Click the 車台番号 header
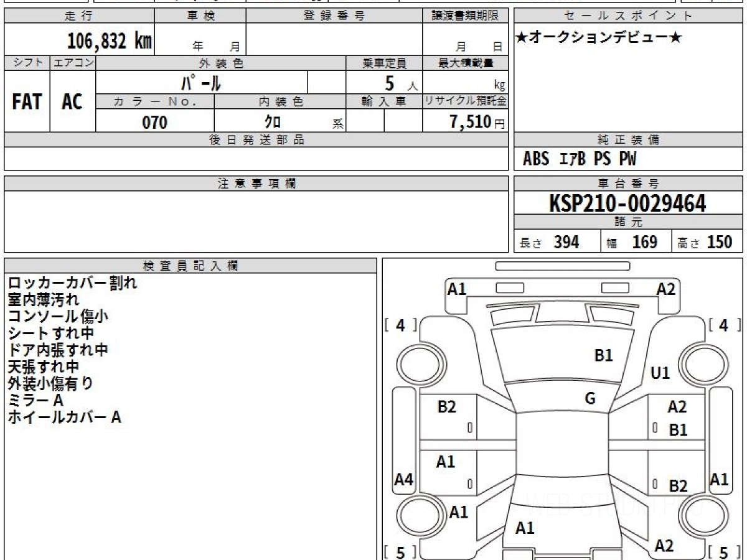Screen dimensions: 747x560 point(629,184)
